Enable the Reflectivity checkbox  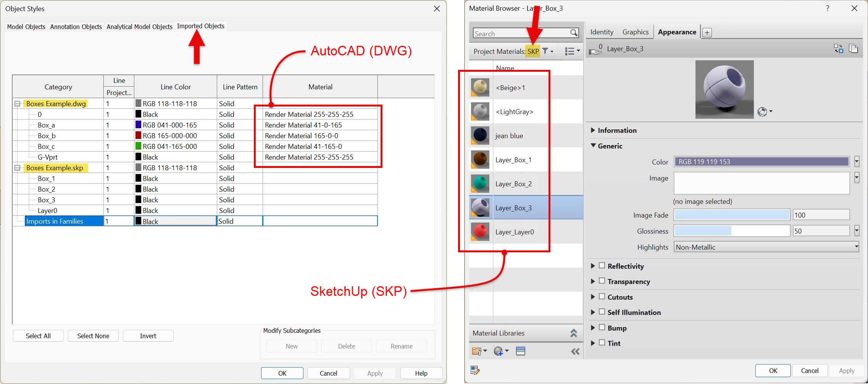click(602, 266)
